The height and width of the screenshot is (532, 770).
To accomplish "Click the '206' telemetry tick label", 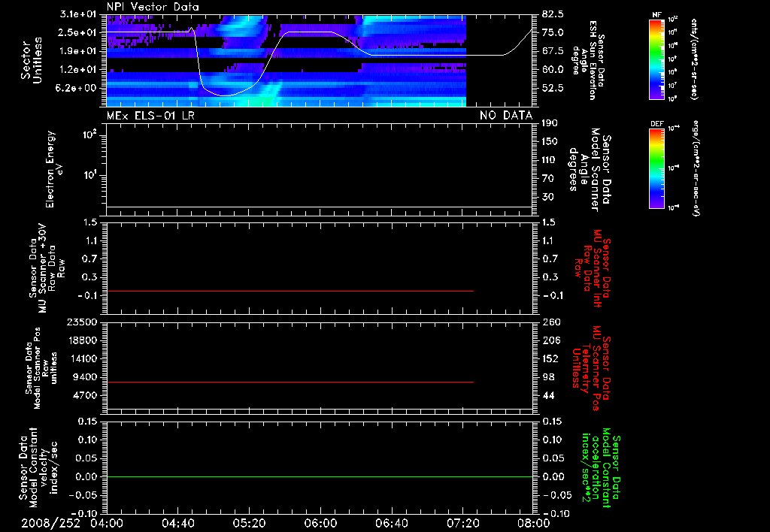I will click(x=550, y=340).
